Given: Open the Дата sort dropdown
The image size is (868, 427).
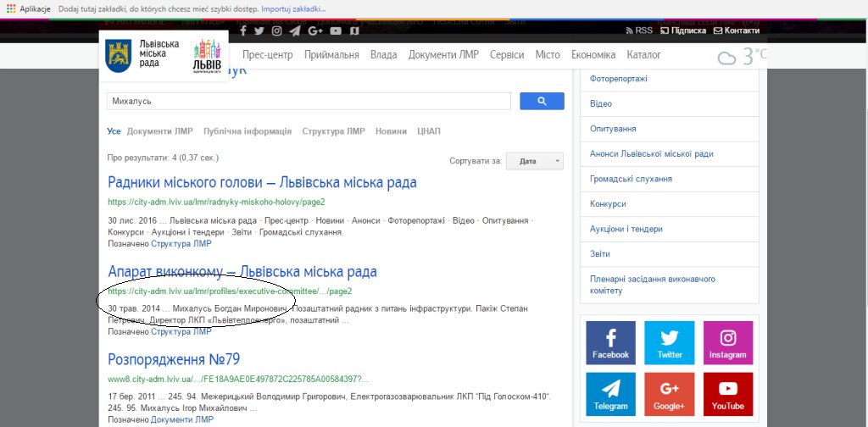Looking at the screenshot, I should 534,162.
